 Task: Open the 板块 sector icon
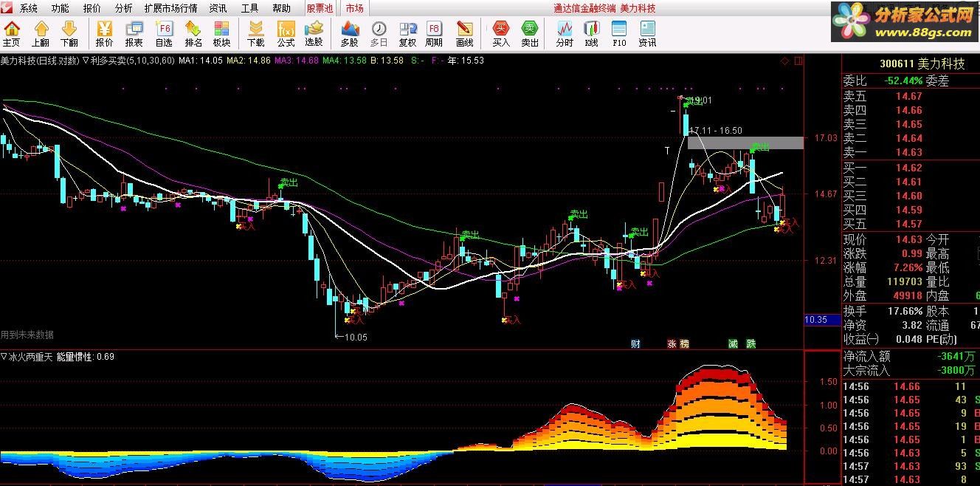coord(222,34)
